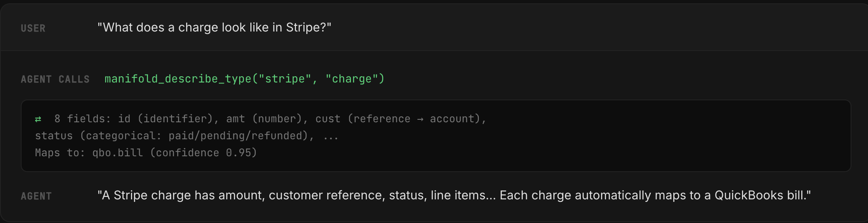
Task: Click the USER role label
Action: click(x=33, y=28)
